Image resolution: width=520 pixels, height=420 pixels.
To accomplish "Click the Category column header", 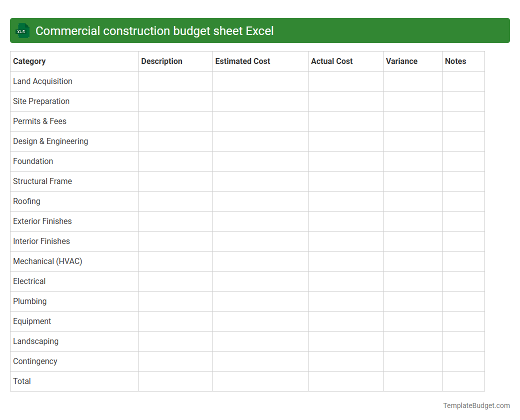I will point(29,61).
